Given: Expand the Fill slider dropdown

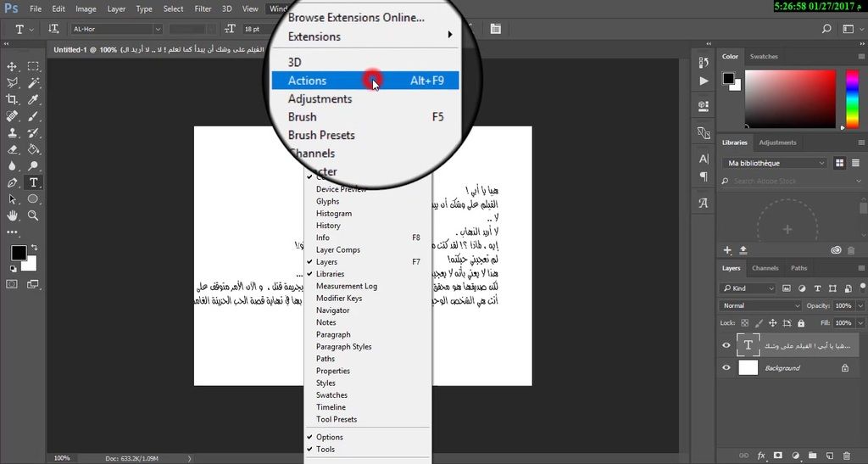Looking at the screenshot, I should pos(860,323).
